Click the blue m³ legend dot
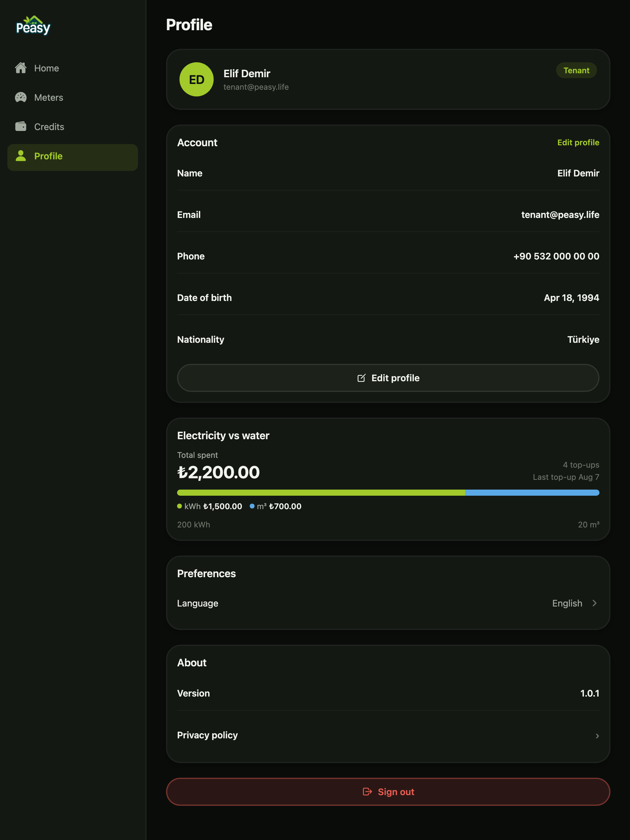Image resolution: width=630 pixels, height=840 pixels. tap(252, 506)
